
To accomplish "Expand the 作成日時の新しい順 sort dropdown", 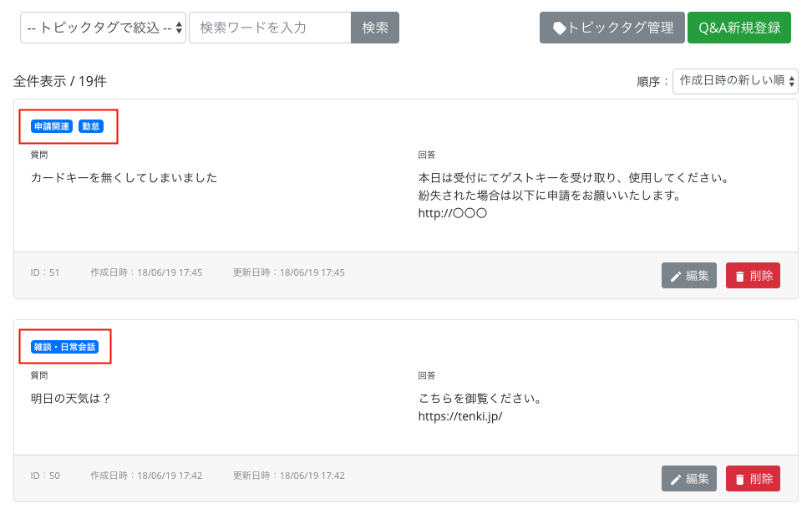I will point(735,81).
